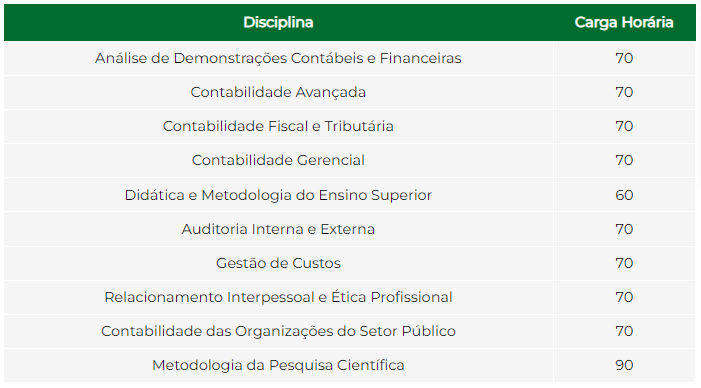The height and width of the screenshot is (388, 701).
Task: Click the 90 hours value for Metodologia
Action: point(624,365)
